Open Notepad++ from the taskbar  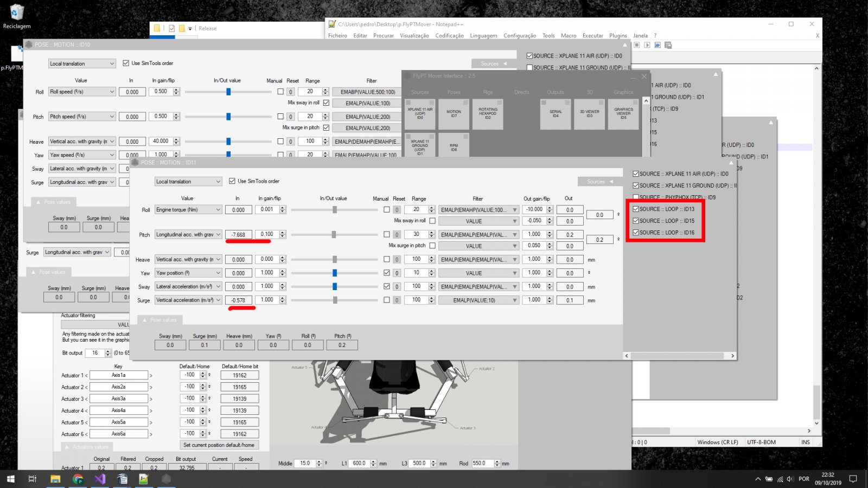[x=144, y=479]
